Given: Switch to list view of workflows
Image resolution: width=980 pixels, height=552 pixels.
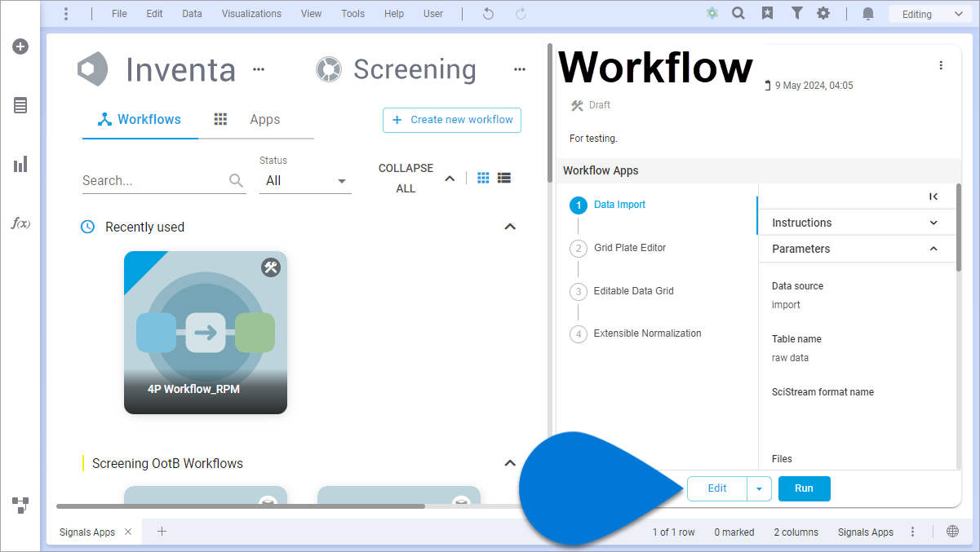Looking at the screenshot, I should point(503,178).
